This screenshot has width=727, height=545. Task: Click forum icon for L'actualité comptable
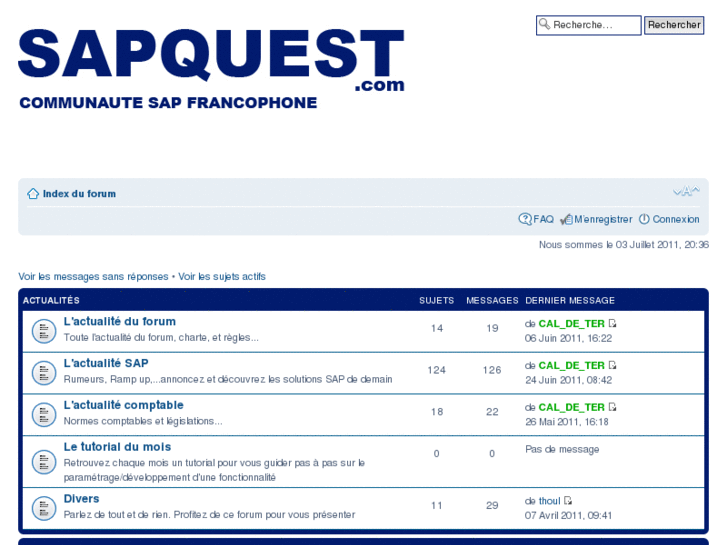[x=44, y=415]
